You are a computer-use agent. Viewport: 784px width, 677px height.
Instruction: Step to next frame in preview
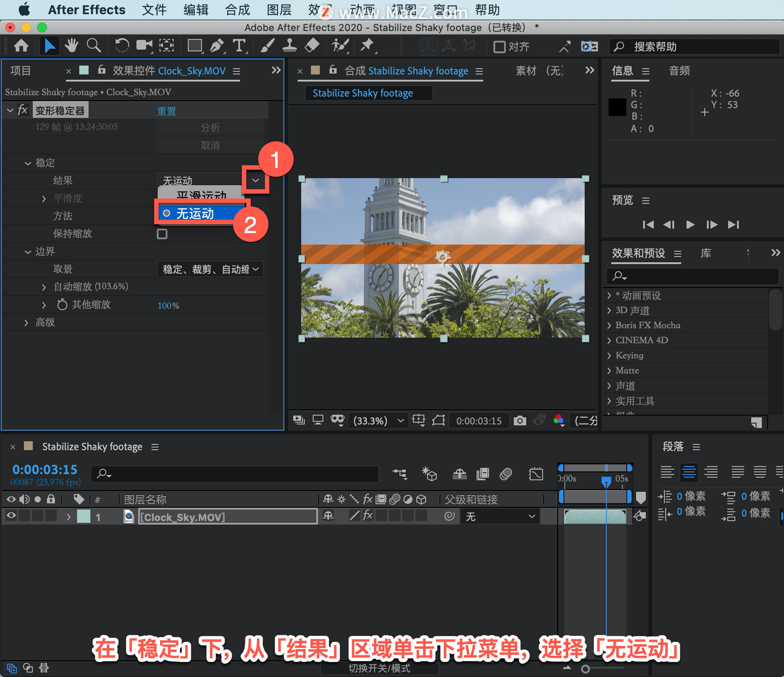(712, 225)
